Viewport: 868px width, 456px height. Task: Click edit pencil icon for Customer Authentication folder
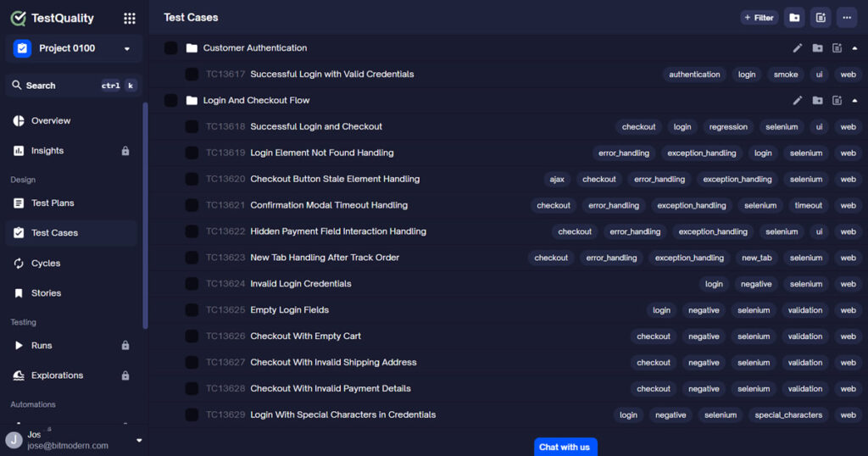pyautogui.click(x=797, y=48)
